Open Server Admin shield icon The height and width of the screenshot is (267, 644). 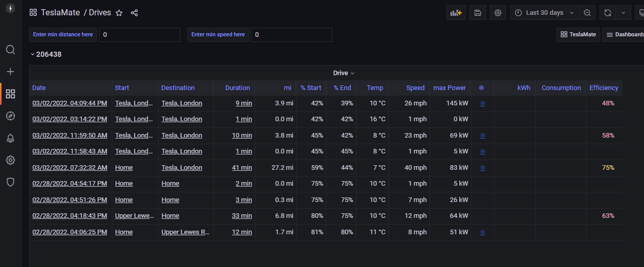coord(10,182)
